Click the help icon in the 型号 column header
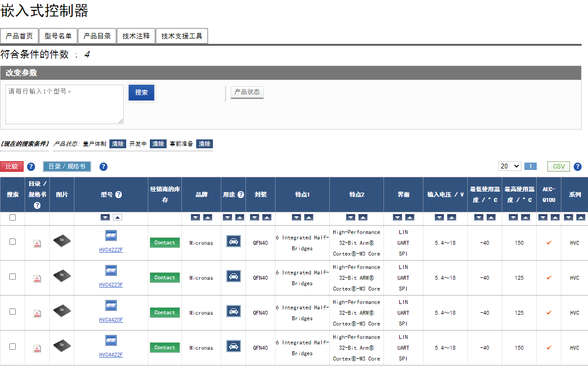This screenshot has width=588, height=367. tap(118, 195)
